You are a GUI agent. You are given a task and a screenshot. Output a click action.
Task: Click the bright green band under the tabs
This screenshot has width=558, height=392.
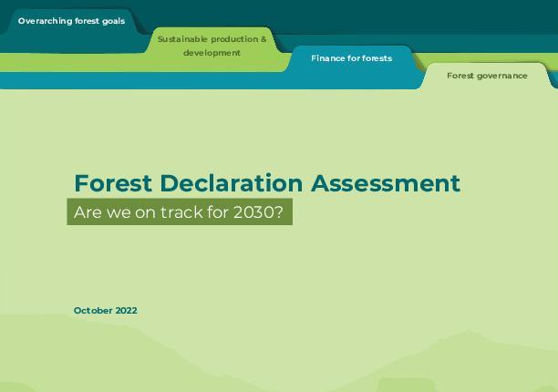pyautogui.click(x=71, y=62)
